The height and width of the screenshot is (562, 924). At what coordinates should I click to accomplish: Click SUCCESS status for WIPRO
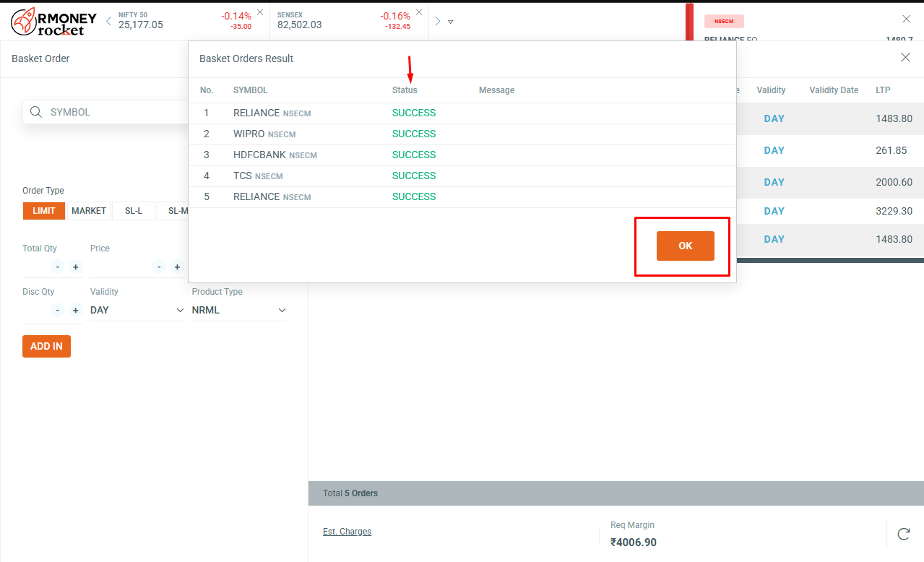pyautogui.click(x=414, y=134)
